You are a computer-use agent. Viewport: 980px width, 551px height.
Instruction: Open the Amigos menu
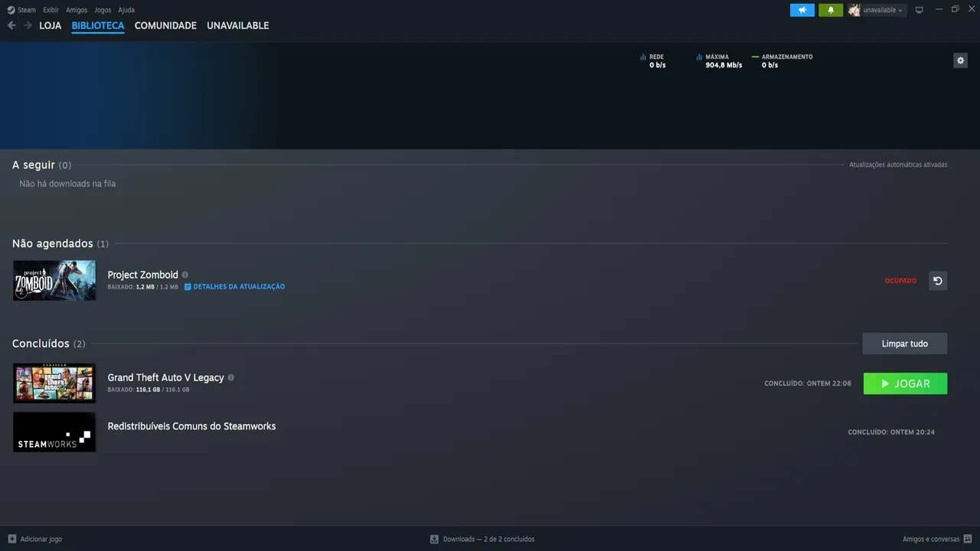tap(77, 10)
